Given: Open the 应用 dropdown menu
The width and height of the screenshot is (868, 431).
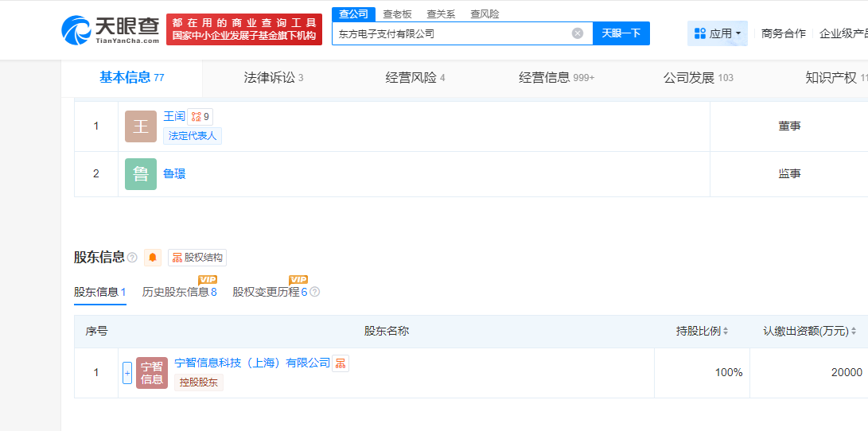Looking at the screenshot, I should (x=717, y=33).
